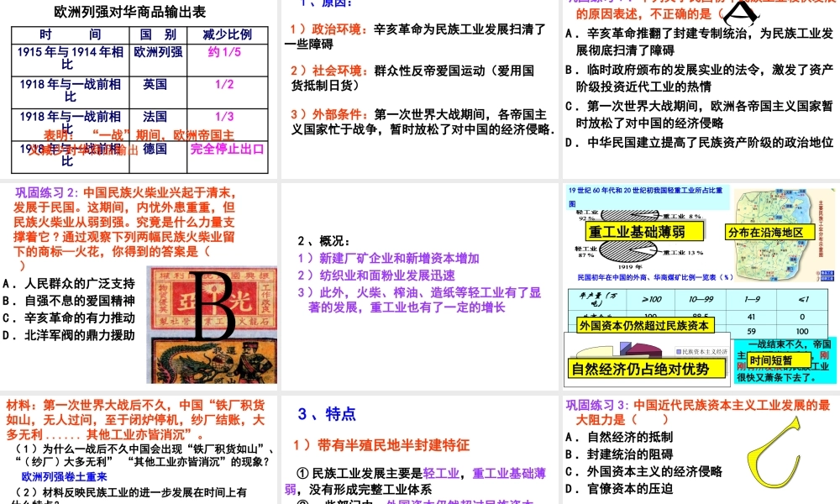Select the 法国 table cell
Screen dimensions: 840x504
pos(155,116)
